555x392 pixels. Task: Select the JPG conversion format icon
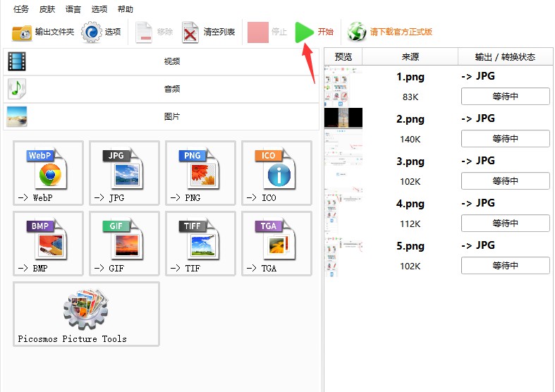(x=124, y=173)
